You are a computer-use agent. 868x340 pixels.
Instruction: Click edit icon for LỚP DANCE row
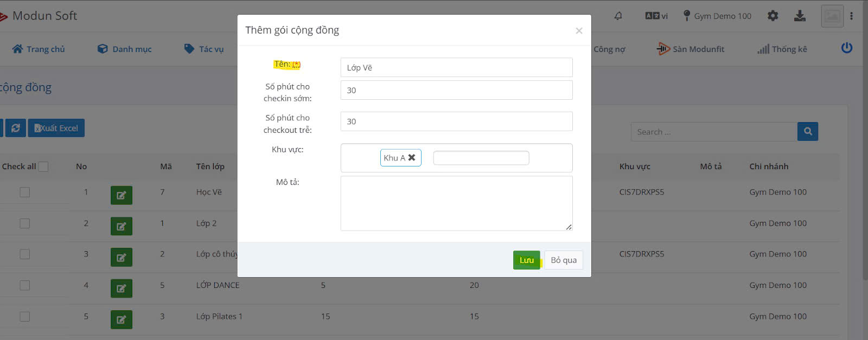tap(121, 288)
